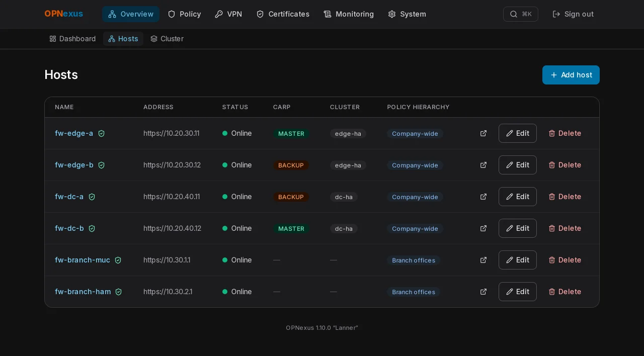Open the fw-branch-muc host name link

pyautogui.click(x=83, y=260)
